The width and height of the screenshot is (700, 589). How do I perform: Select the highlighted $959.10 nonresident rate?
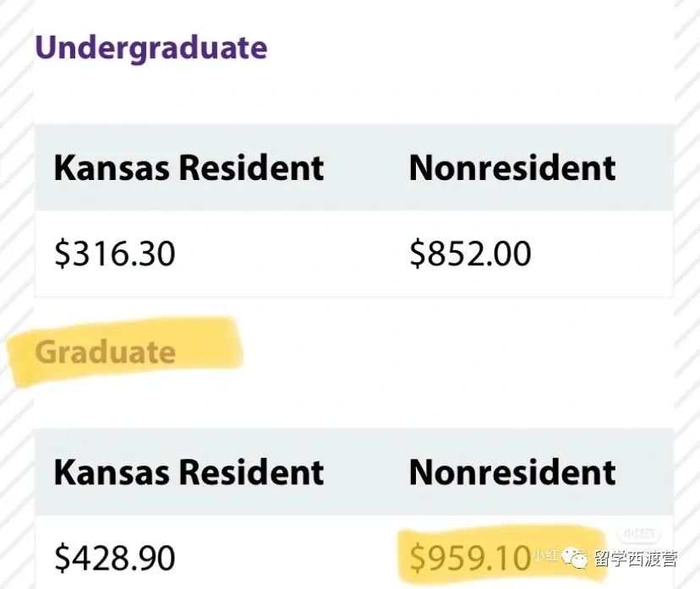(x=471, y=558)
